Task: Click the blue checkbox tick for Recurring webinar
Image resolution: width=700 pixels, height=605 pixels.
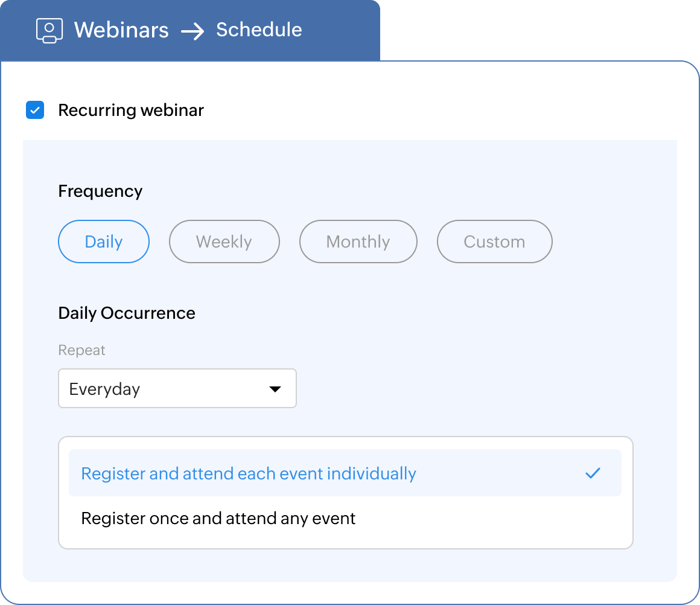Action: click(35, 110)
